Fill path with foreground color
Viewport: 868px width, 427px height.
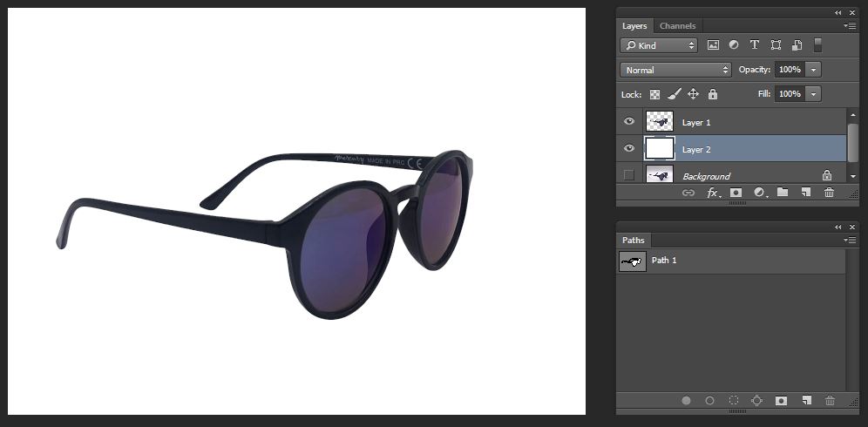(687, 401)
